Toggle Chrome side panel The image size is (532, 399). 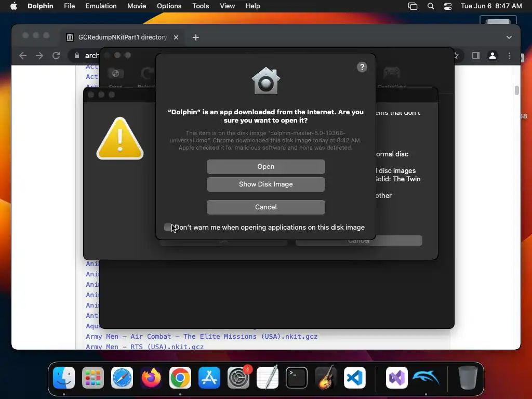pos(476,56)
